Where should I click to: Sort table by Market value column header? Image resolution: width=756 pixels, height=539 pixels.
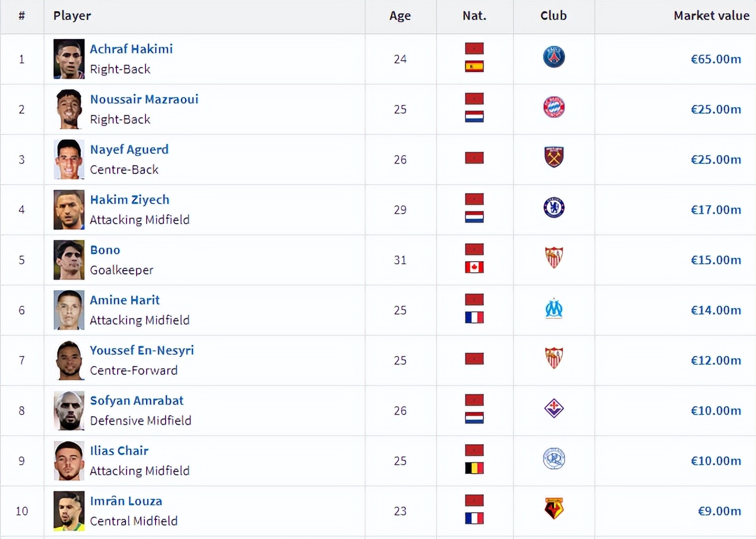(x=711, y=16)
